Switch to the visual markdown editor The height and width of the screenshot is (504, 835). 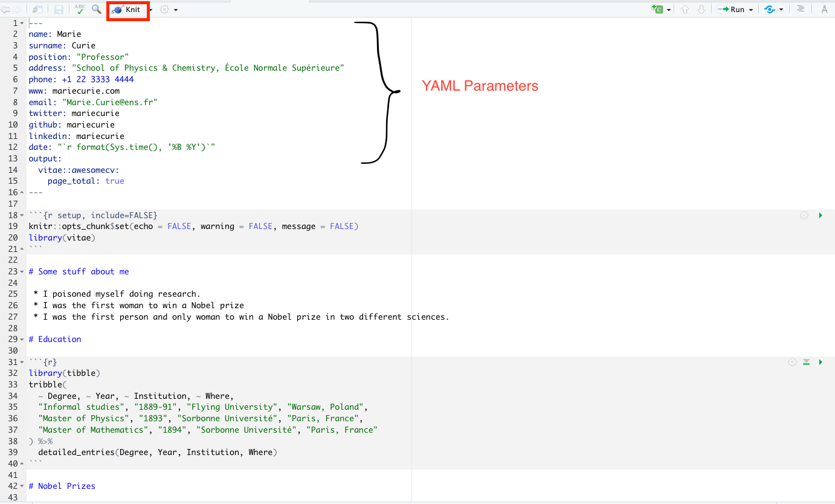point(825,10)
